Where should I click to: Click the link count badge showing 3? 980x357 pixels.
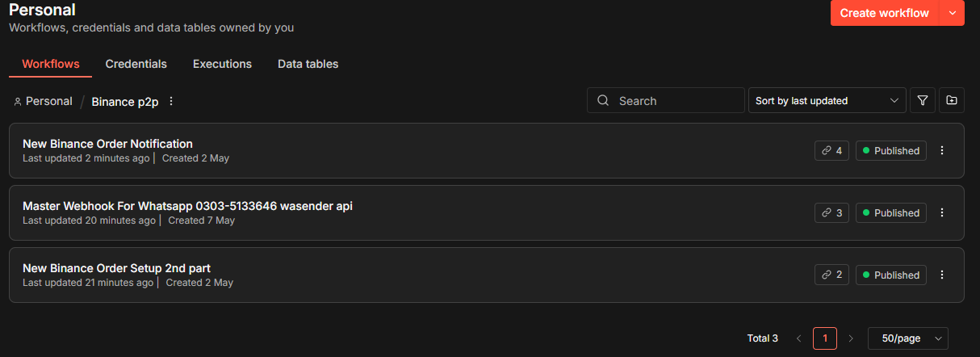click(x=831, y=212)
